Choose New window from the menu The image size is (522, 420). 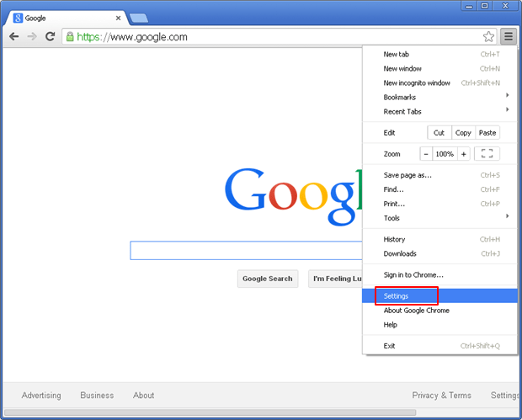(440, 68)
